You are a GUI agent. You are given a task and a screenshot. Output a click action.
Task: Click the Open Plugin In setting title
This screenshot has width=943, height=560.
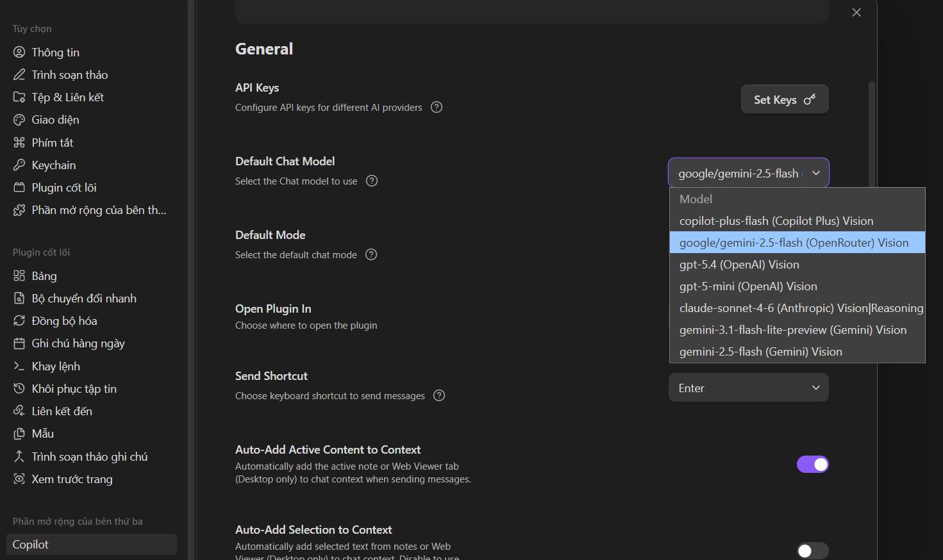(273, 308)
